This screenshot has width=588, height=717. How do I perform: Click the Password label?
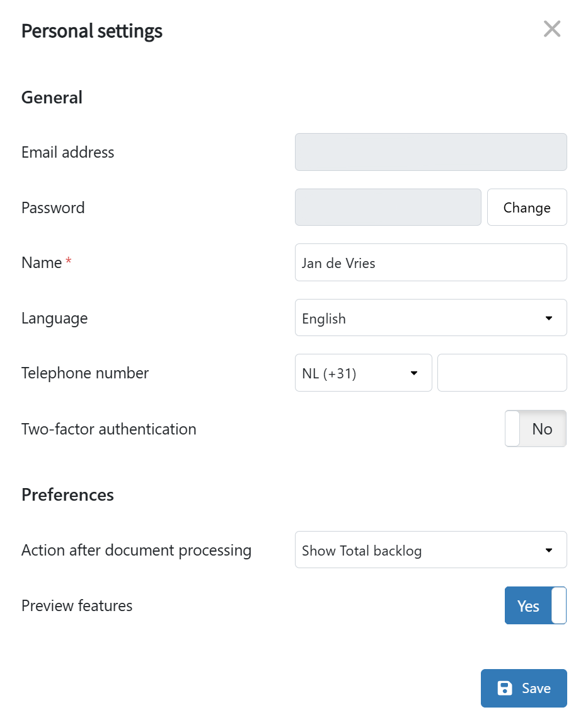[x=53, y=207]
